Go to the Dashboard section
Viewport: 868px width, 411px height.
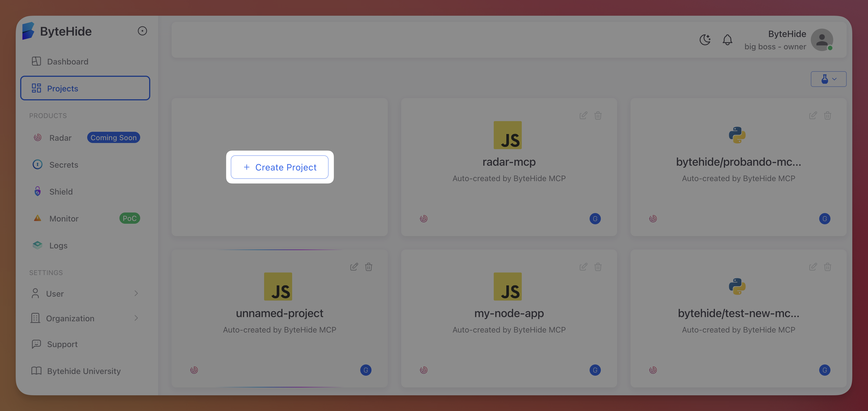67,61
